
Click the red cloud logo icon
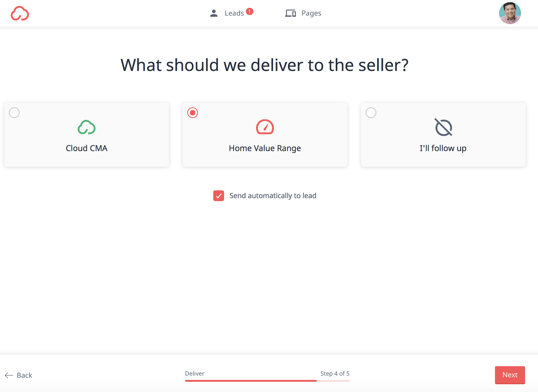pyautogui.click(x=20, y=13)
